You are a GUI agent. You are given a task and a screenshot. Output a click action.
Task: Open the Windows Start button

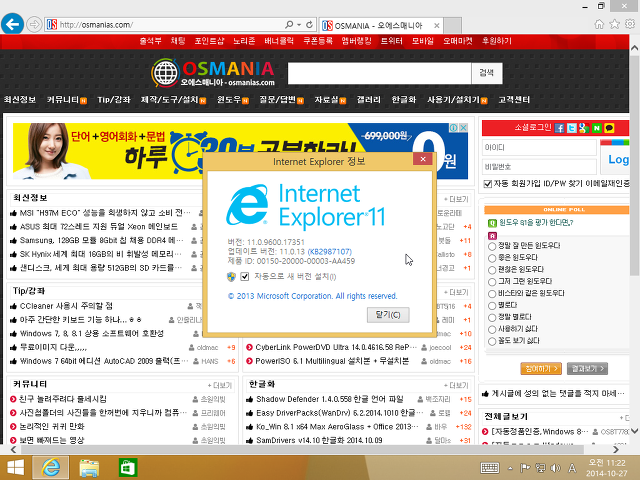tap(16, 467)
